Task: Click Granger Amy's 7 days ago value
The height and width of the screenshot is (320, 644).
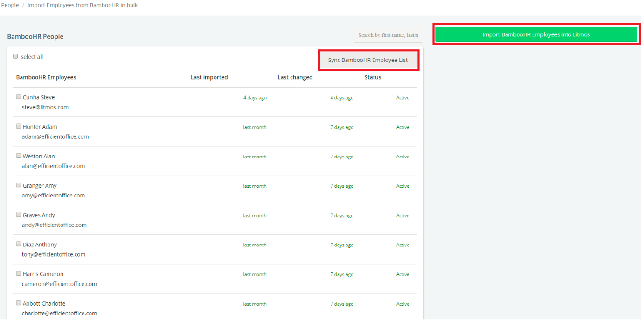Action: click(342, 186)
